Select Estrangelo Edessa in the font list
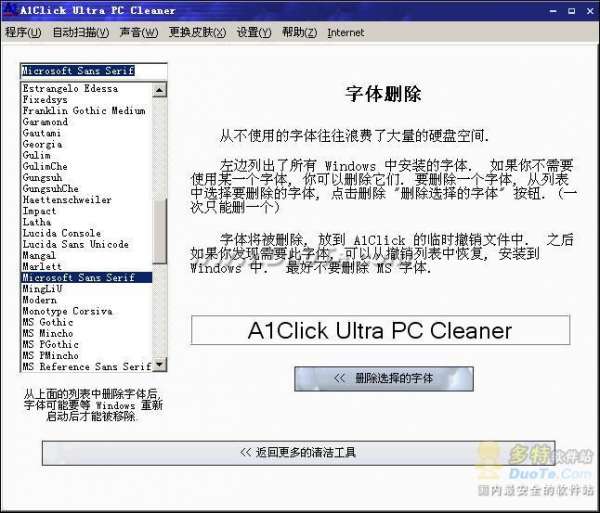 pos(86,88)
